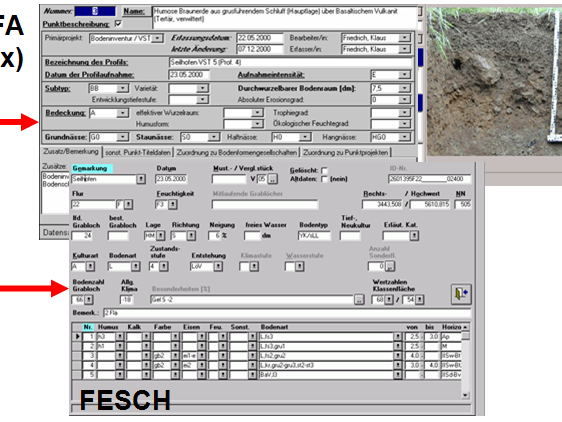Open effektiver Wurzelraum dropdown
562x422 pixels.
coord(257,113)
